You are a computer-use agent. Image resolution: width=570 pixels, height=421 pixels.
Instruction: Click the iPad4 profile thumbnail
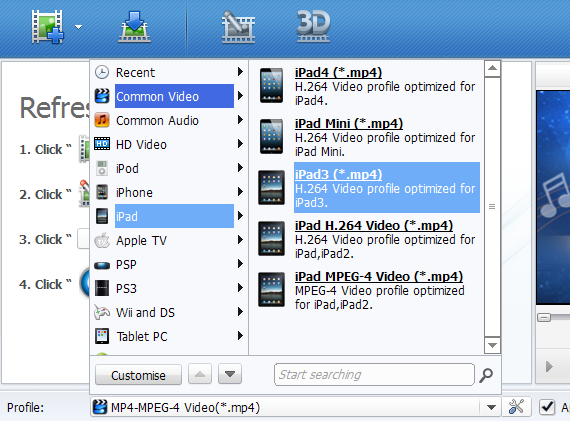pyautogui.click(x=271, y=85)
